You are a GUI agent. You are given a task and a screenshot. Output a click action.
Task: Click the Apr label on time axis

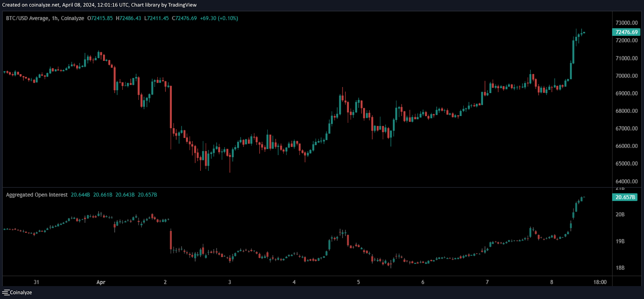pos(101,282)
